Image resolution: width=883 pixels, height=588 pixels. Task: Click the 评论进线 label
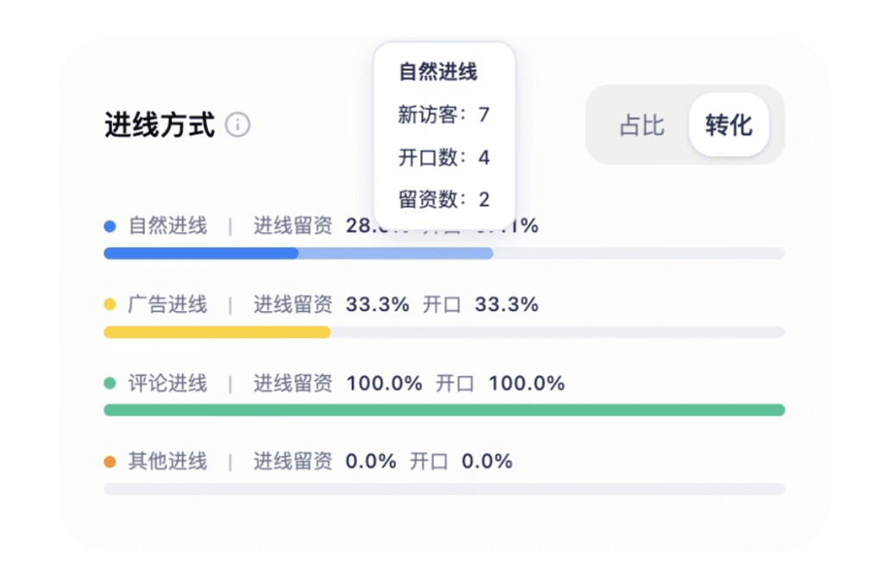[168, 383]
